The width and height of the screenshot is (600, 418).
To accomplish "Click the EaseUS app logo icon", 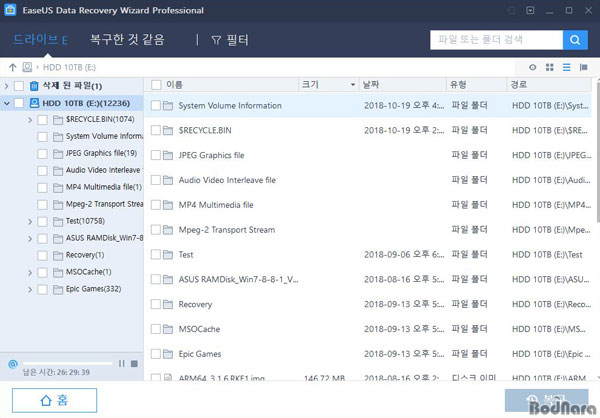I will point(10,10).
